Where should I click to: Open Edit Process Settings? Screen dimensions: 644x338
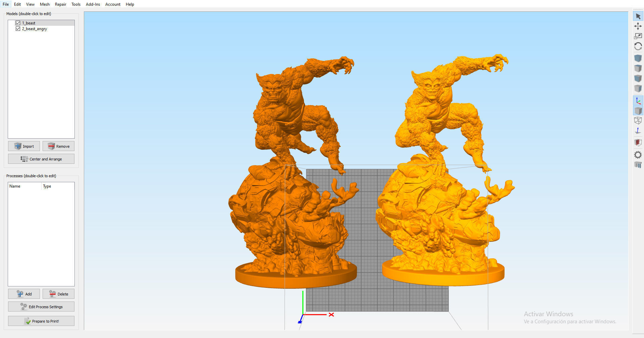click(41, 307)
